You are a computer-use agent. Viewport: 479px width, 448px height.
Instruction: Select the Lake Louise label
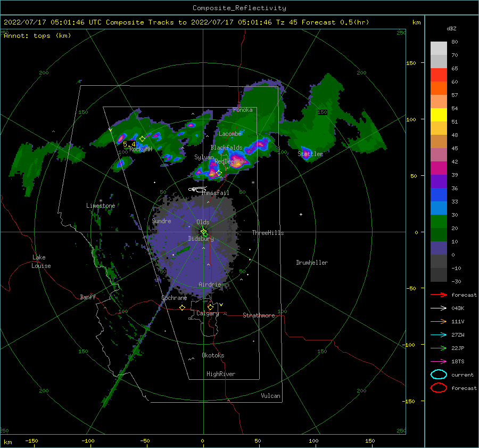point(41,262)
